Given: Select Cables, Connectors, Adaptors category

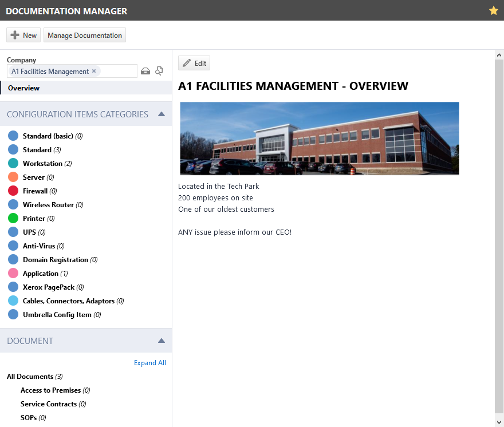Looking at the screenshot, I should 73,301.
